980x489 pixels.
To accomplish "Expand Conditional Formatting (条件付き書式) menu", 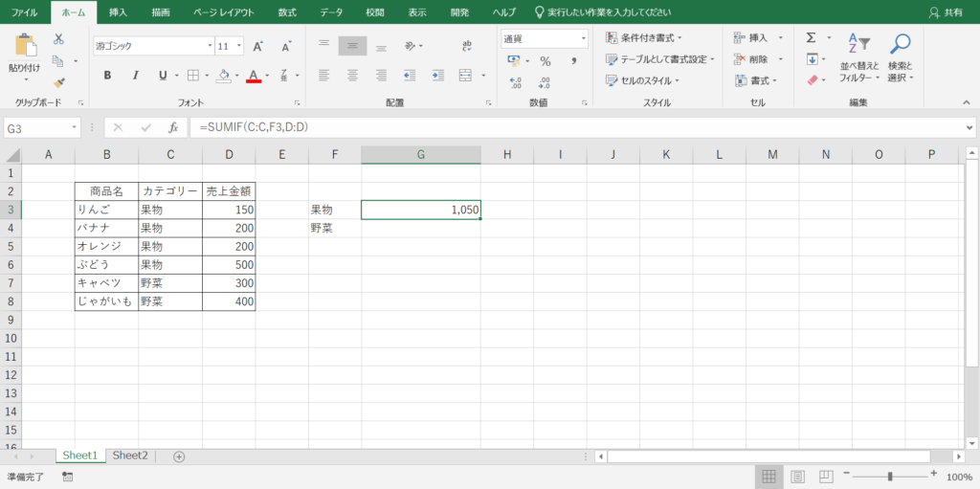I will pos(644,38).
